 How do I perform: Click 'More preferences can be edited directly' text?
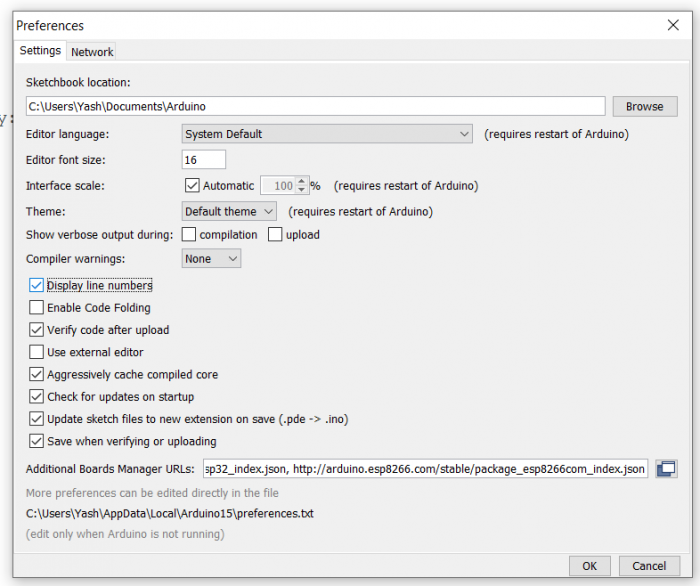click(x=152, y=493)
